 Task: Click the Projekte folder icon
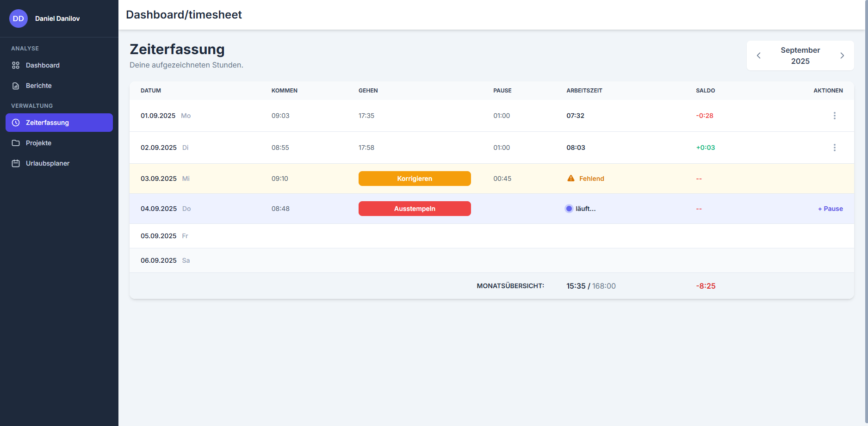16,143
